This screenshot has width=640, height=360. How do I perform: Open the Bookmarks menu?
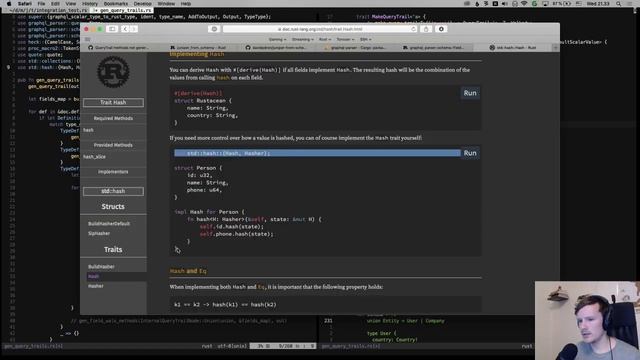click(x=116, y=4)
